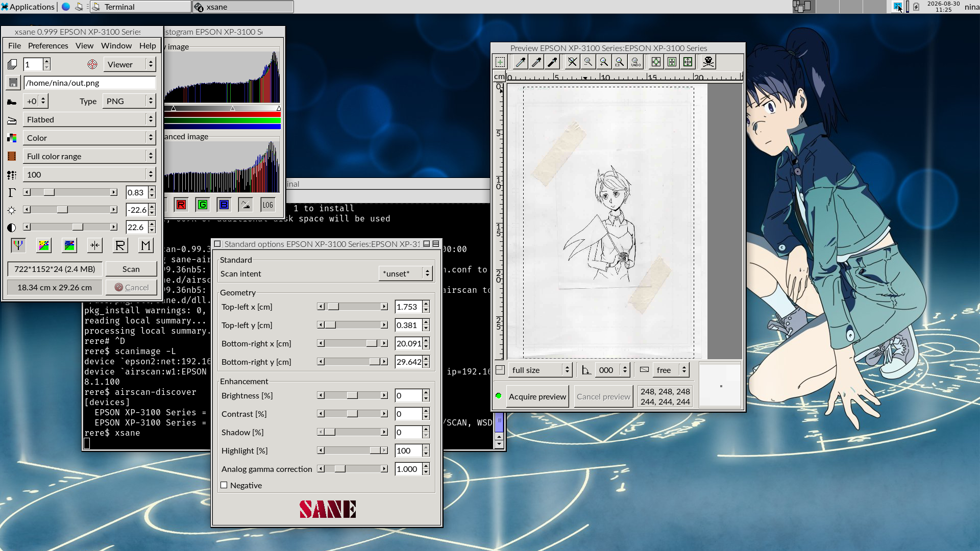Click the Top-left x value field
Image resolution: width=980 pixels, height=551 pixels.
coord(408,307)
